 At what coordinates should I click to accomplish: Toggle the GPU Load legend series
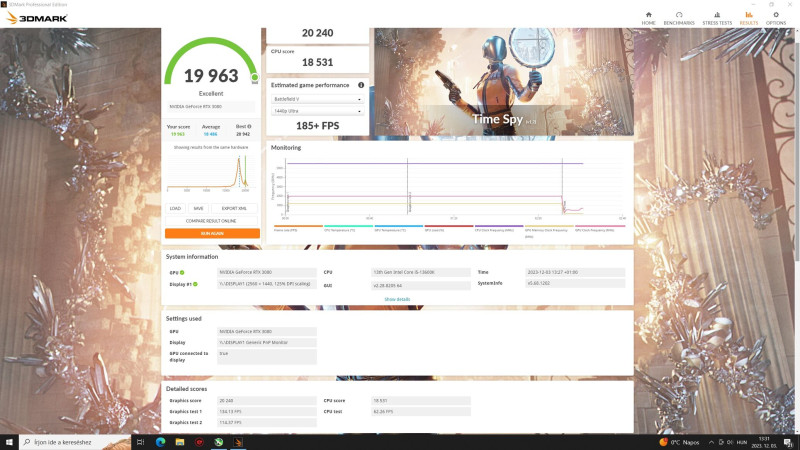pyautogui.click(x=448, y=228)
